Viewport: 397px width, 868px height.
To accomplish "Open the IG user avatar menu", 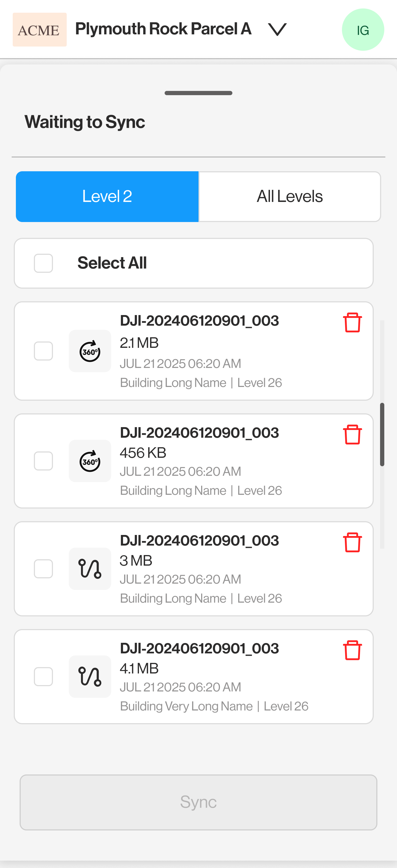I will [363, 30].
